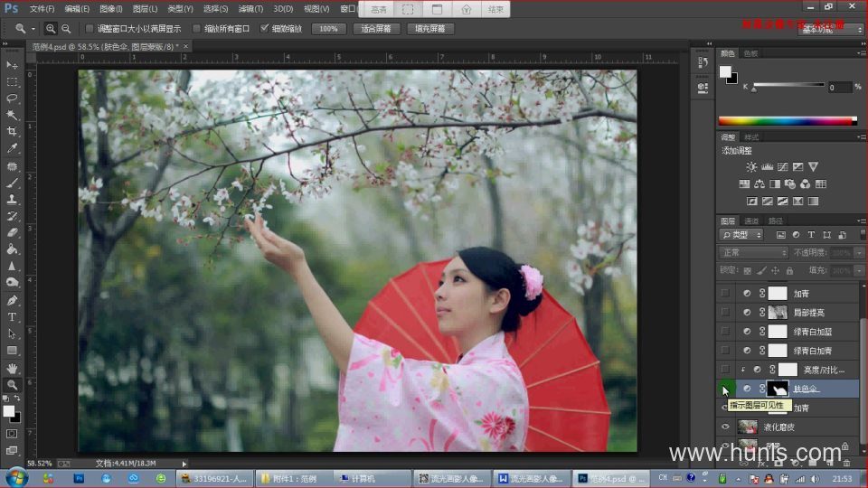Show the 绿青白加青 layer
Viewport: 868px width, 488px height.
point(725,351)
